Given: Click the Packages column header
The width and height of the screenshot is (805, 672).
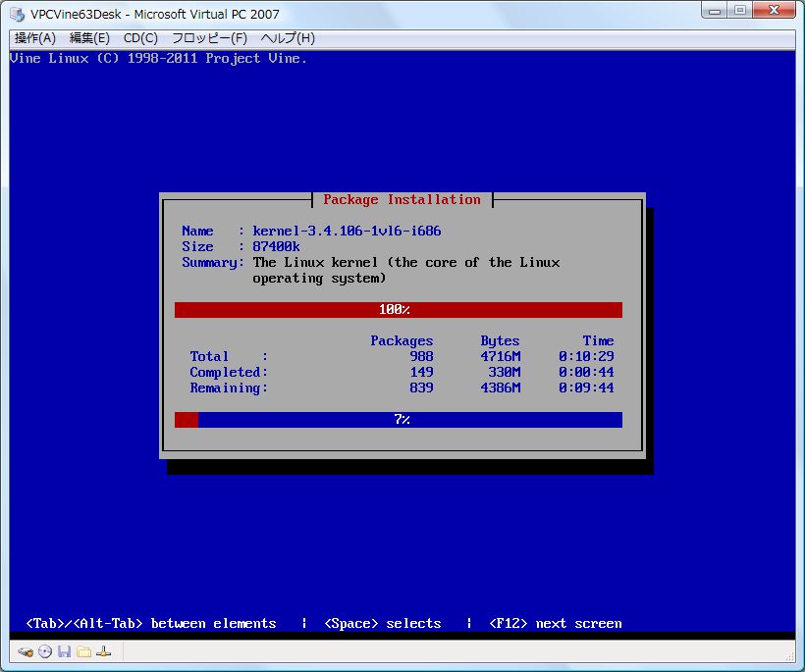Looking at the screenshot, I should (402, 341).
